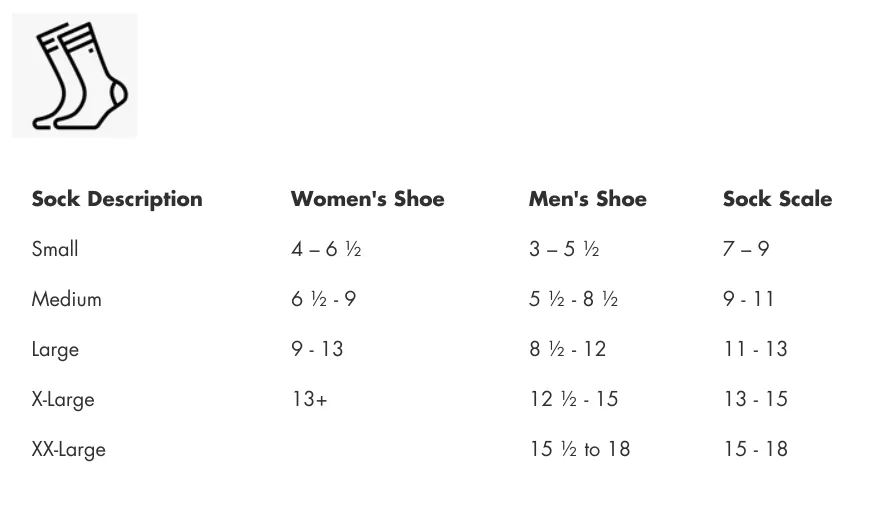Click the Women's Shoe column header
The image size is (871, 510).
[367, 198]
